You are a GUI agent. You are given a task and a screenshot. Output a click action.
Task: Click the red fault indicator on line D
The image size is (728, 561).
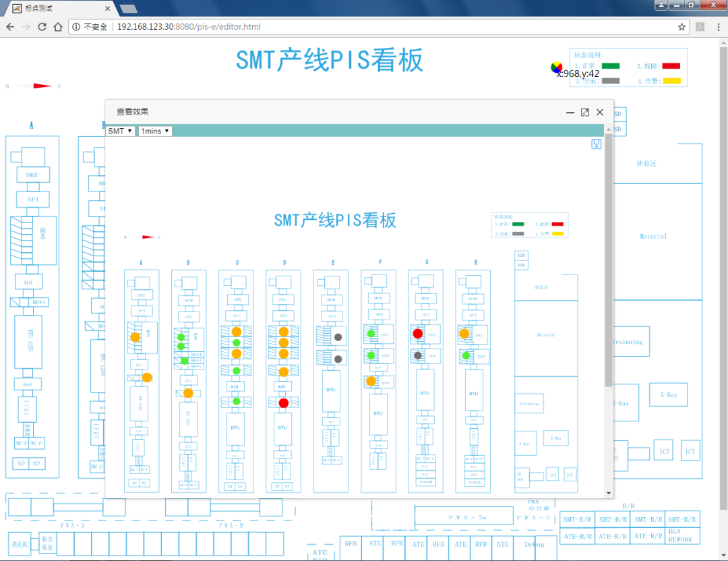point(283,403)
